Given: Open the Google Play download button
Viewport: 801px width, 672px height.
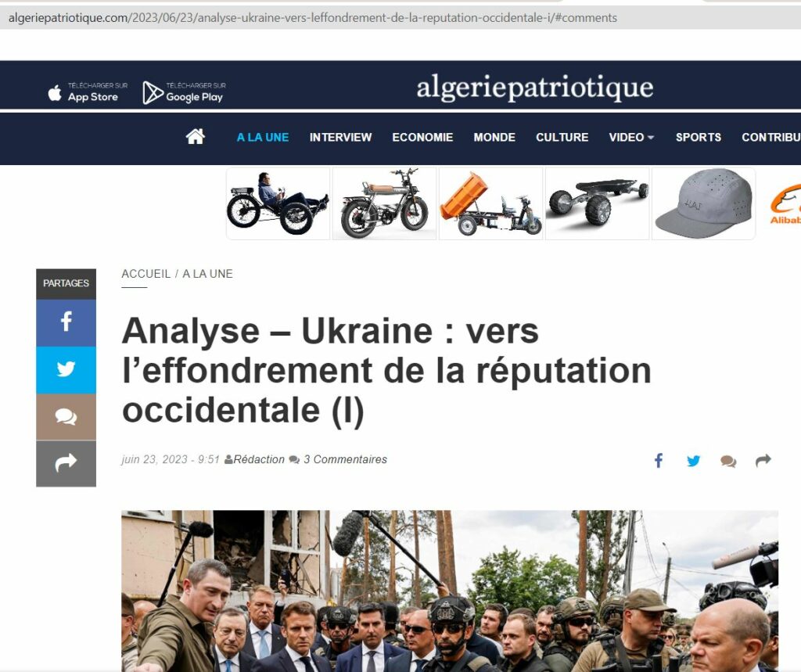Looking at the screenshot, I should click(x=184, y=92).
